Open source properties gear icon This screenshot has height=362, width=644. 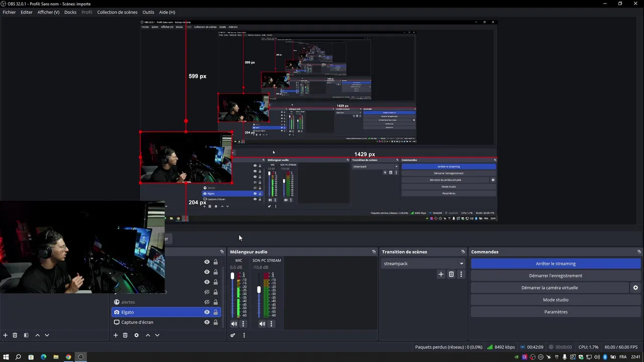(x=136, y=335)
